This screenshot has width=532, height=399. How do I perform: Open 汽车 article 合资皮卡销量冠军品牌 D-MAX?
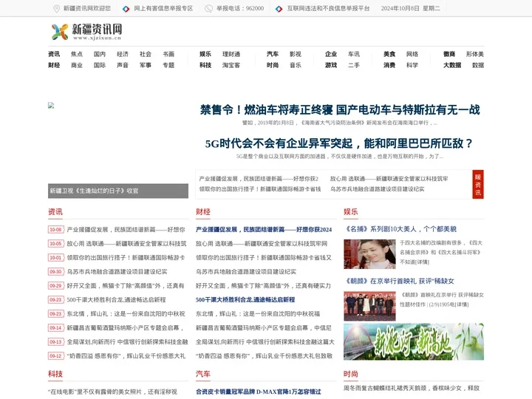tap(259, 392)
